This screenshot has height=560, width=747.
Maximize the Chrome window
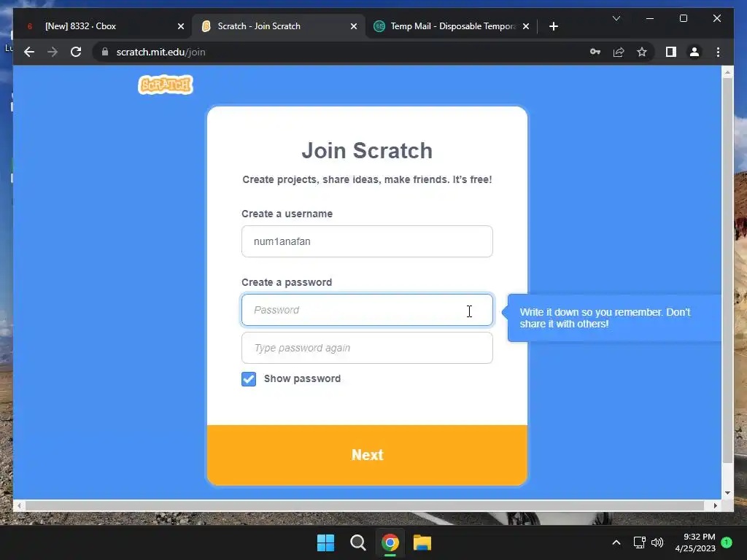[683, 18]
